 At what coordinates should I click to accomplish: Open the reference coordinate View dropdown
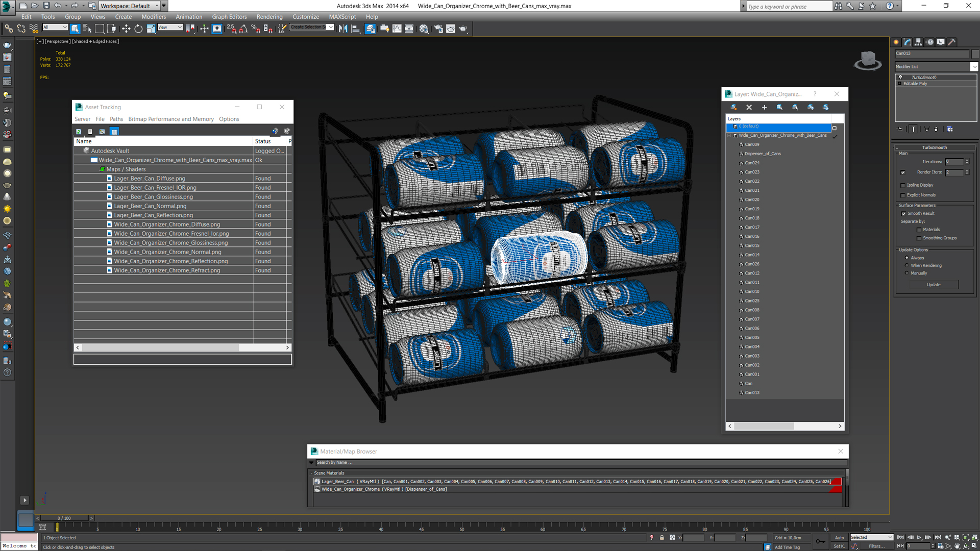170,27
